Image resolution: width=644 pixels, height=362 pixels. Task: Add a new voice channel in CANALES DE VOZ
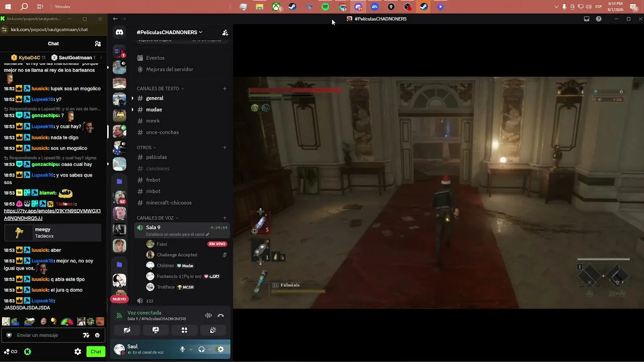[x=225, y=218]
